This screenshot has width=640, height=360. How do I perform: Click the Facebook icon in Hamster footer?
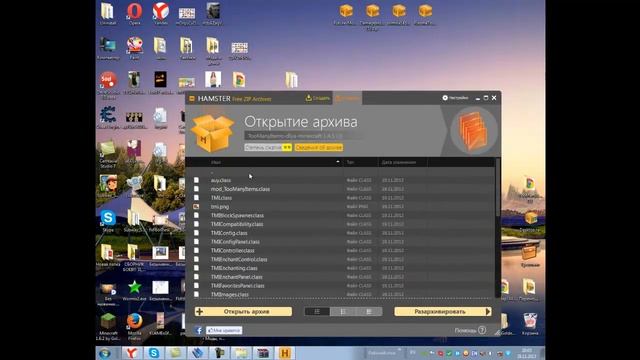point(199,331)
